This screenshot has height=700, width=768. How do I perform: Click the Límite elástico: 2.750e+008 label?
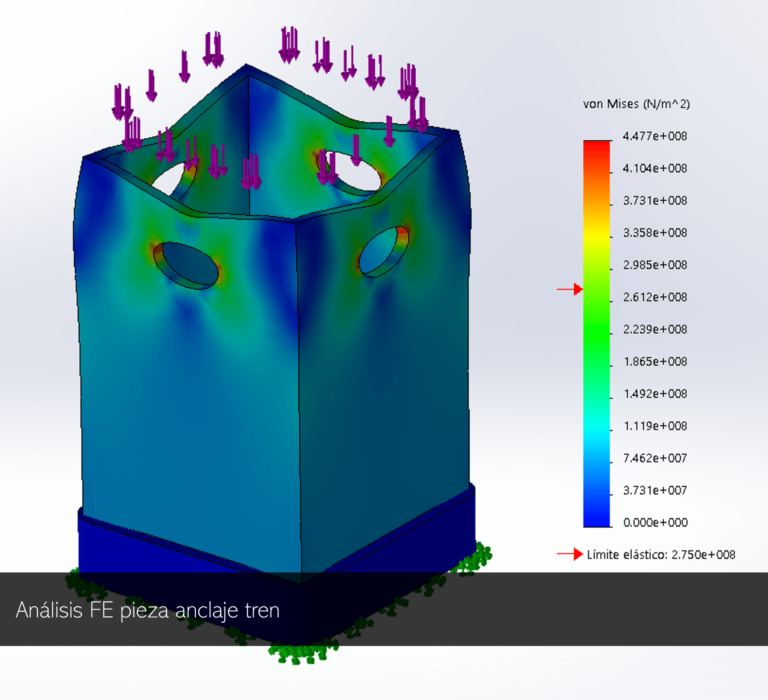[x=661, y=554]
